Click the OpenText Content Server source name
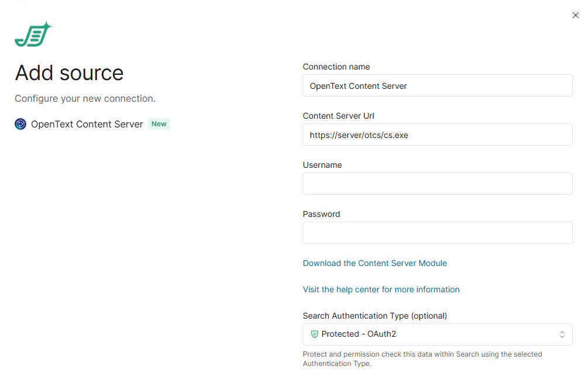The height and width of the screenshot is (373, 588). (87, 124)
